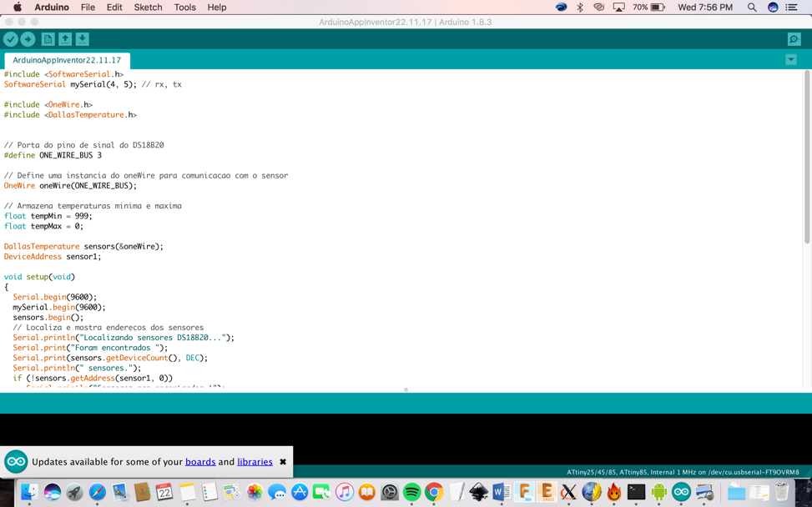Open Spotlight search magnifier

pyautogui.click(x=752, y=8)
